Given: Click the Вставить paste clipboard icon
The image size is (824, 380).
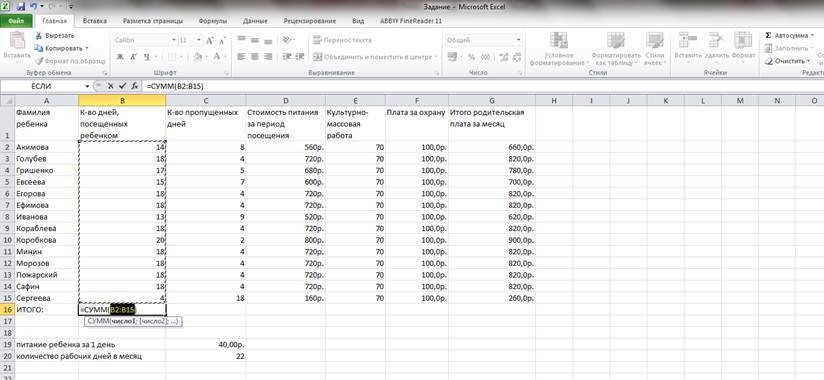Looking at the screenshot, I should 17,41.
